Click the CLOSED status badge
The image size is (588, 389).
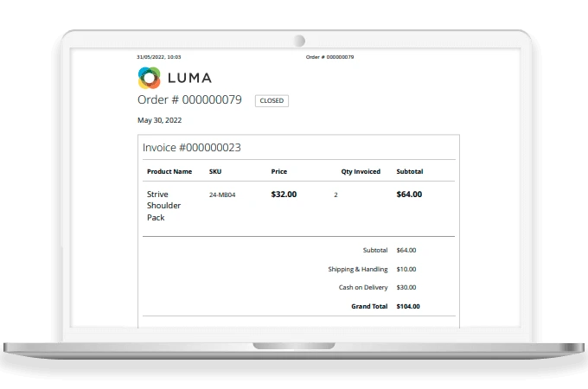(x=272, y=101)
